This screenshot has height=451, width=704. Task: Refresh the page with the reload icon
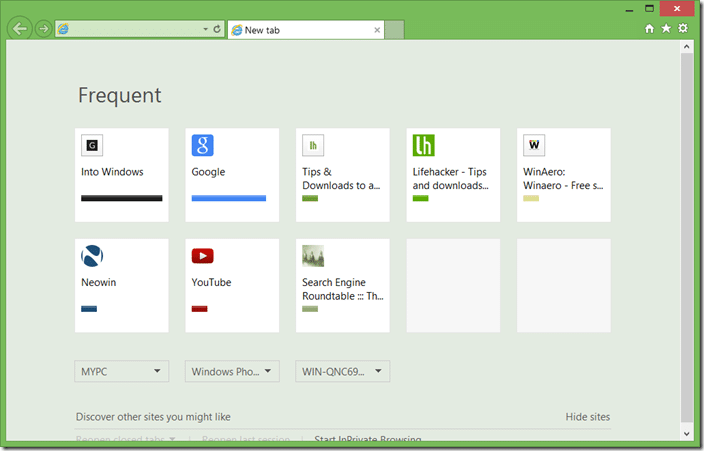(217, 29)
